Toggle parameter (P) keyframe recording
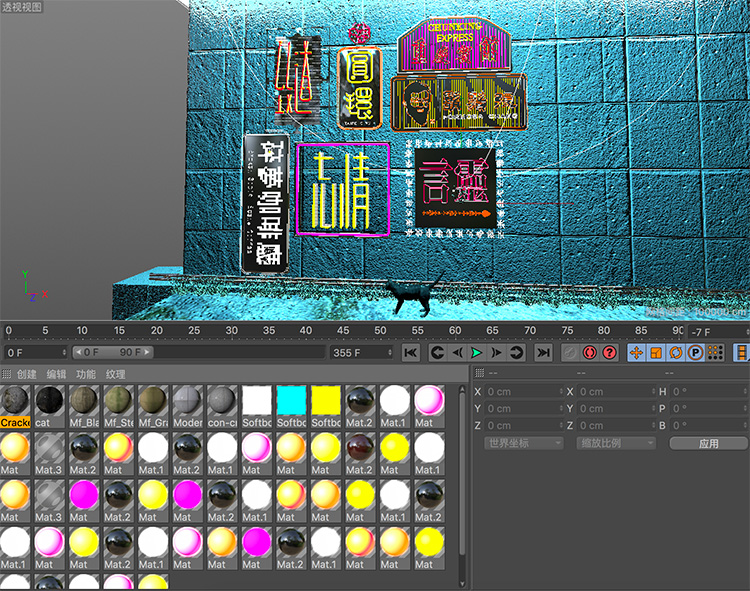The image size is (750, 591). click(x=695, y=353)
